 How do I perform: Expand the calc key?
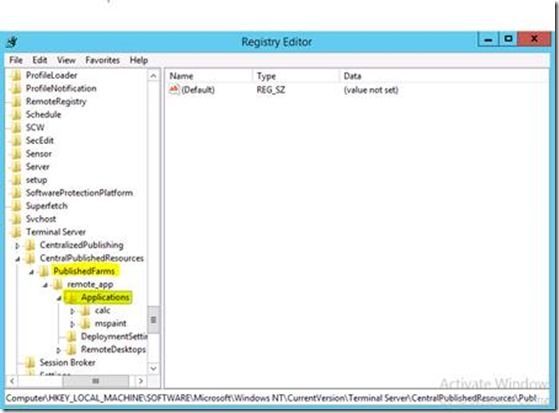pyautogui.click(x=72, y=311)
